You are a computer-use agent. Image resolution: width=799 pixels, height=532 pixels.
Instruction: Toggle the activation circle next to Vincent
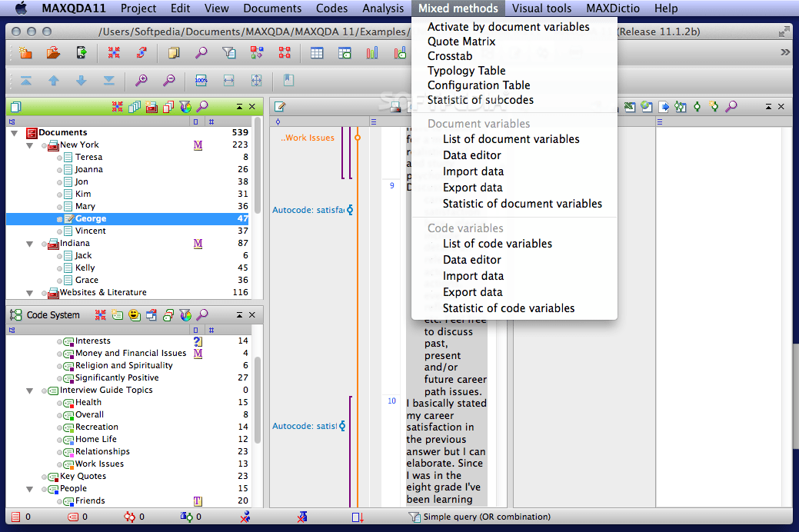click(60, 231)
